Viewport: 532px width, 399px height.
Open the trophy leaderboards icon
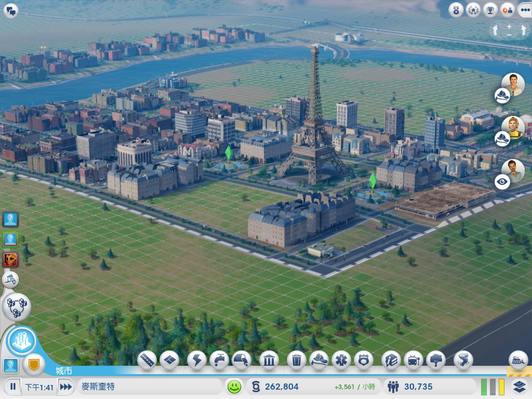[x=490, y=10]
